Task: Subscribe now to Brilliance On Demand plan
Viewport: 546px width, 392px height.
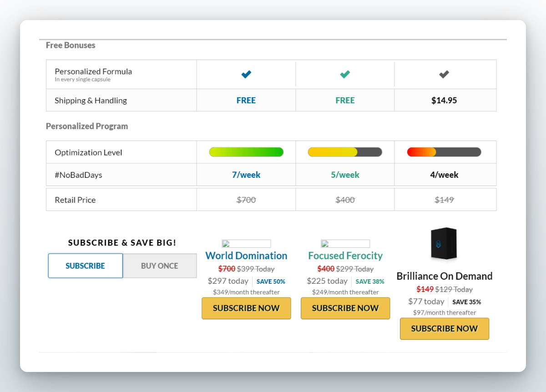Action: [445, 329]
